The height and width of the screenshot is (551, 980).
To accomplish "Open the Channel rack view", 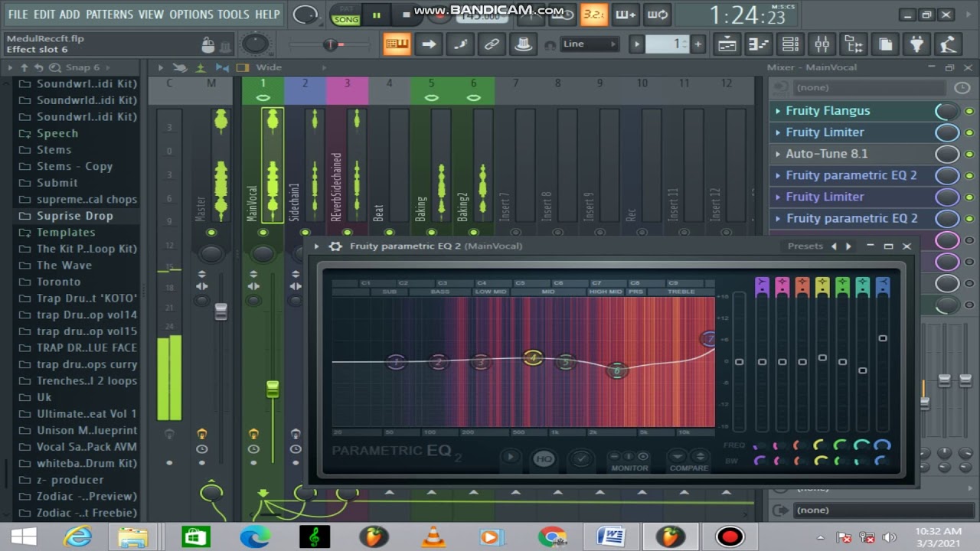I will [x=790, y=44].
